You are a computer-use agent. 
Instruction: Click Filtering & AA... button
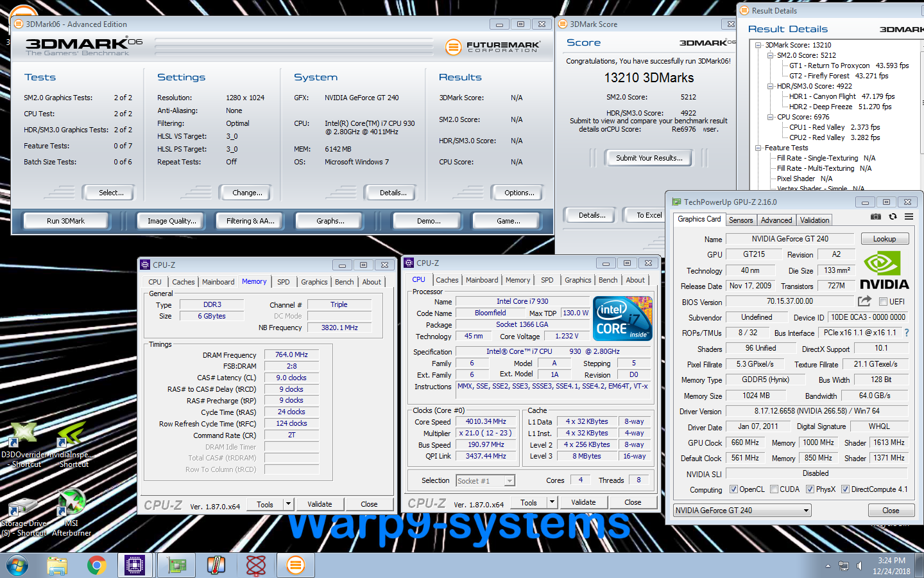[250, 220]
